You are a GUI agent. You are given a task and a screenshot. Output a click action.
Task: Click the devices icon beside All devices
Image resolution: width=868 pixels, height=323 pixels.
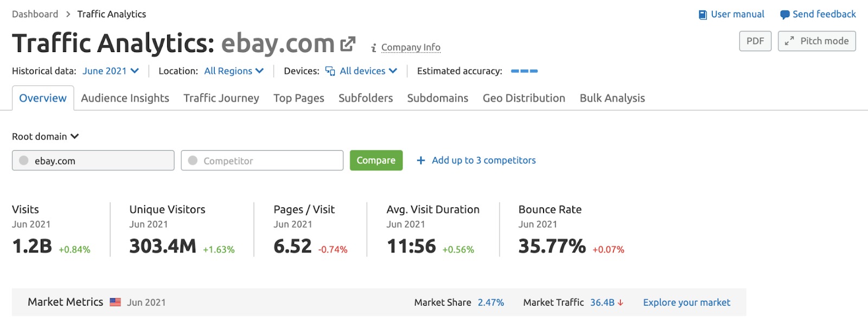tap(330, 71)
